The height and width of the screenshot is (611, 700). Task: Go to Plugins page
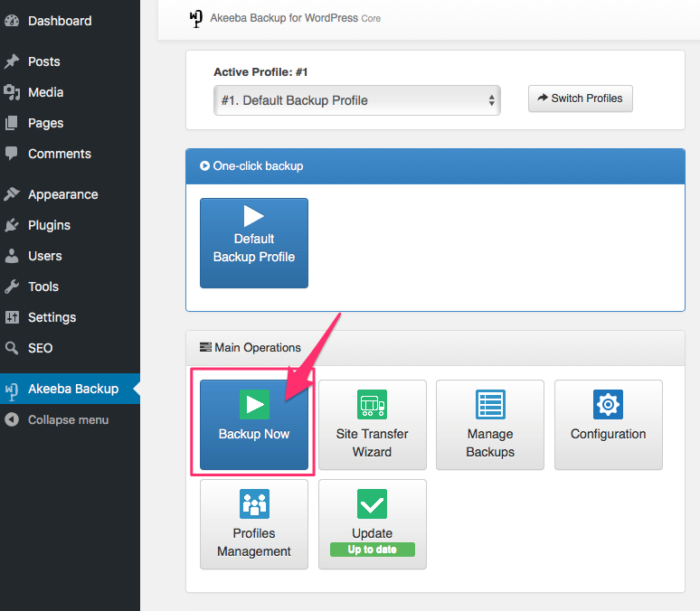[49, 225]
